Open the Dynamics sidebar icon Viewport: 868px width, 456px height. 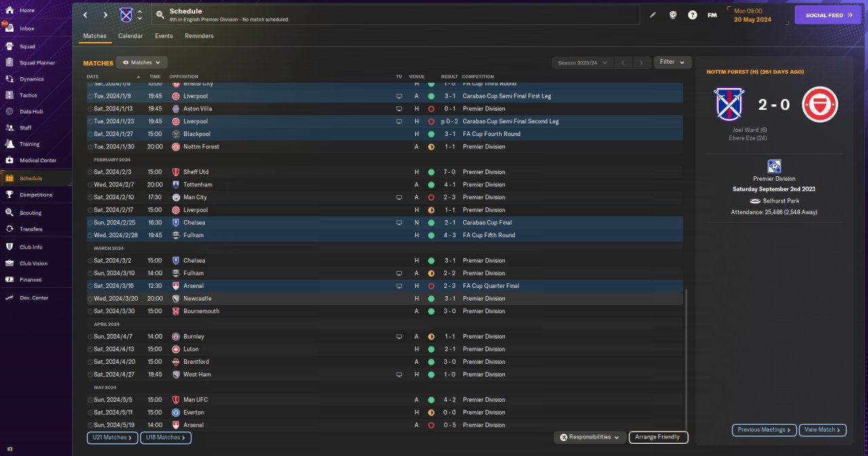click(9, 79)
